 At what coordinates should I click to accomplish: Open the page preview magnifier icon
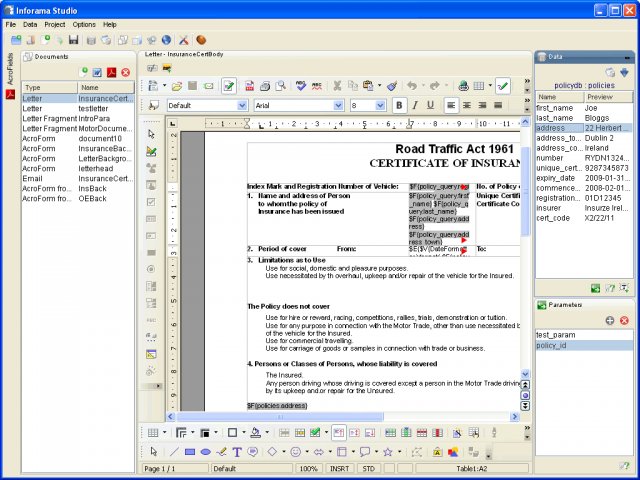pyautogui.click(x=280, y=86)
